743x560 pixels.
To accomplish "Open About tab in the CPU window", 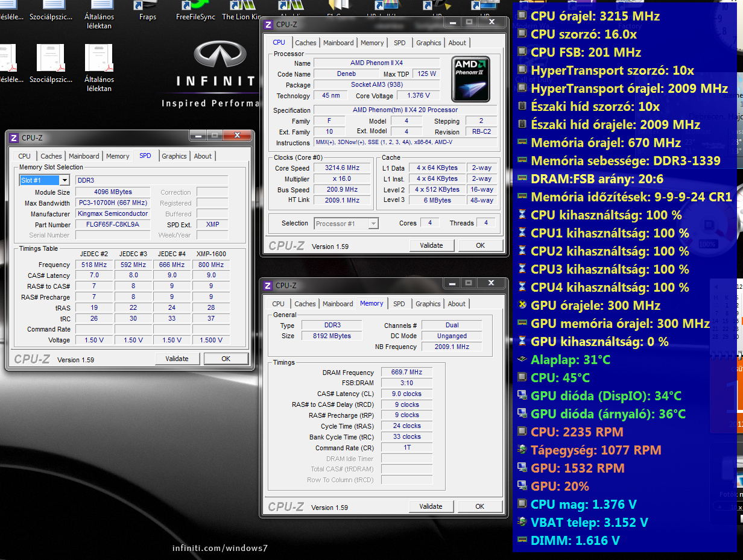I will [x=457, y=43].
